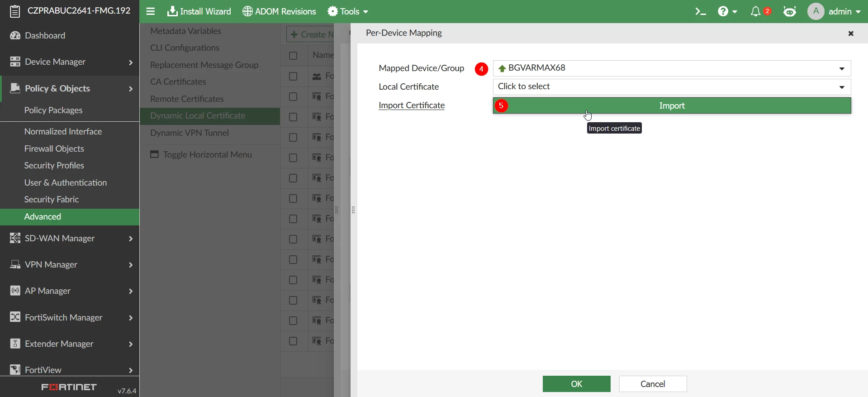Expand the Policy & Objects submenu arrow
The height and width of the screenshot is (397, 868).
pyautogui.click(x=131, y=89)
